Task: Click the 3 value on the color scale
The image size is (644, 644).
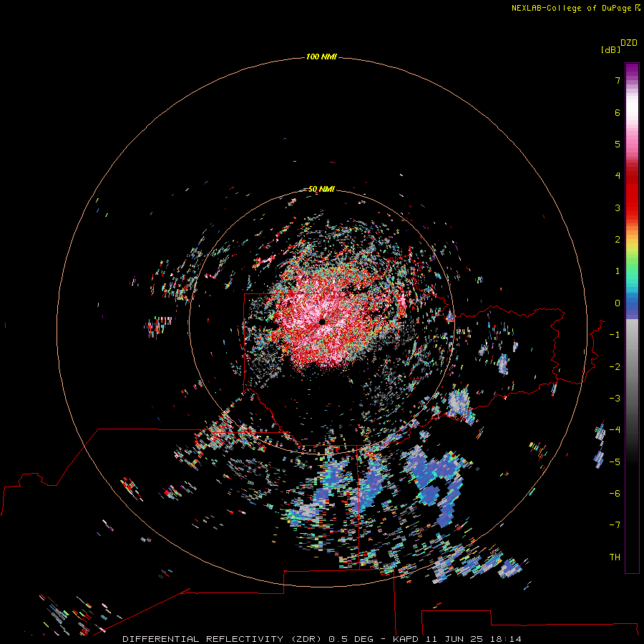Action: pos(618,208)
